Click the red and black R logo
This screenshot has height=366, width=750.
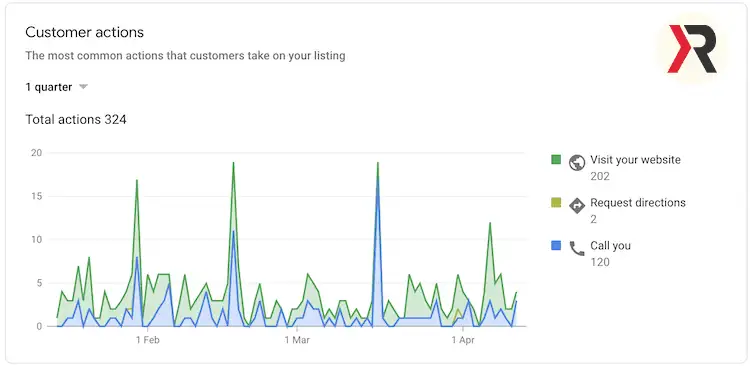(x=692, y=49)
